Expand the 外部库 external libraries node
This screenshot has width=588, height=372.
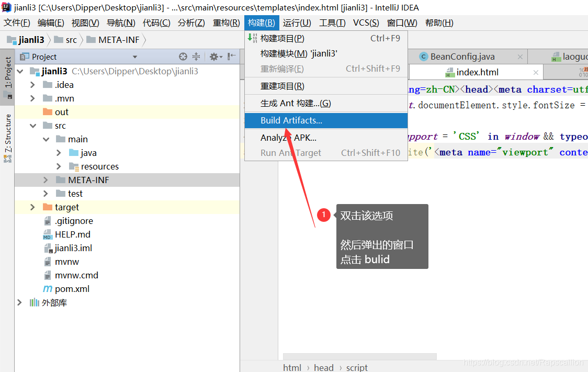coord(19,302)
